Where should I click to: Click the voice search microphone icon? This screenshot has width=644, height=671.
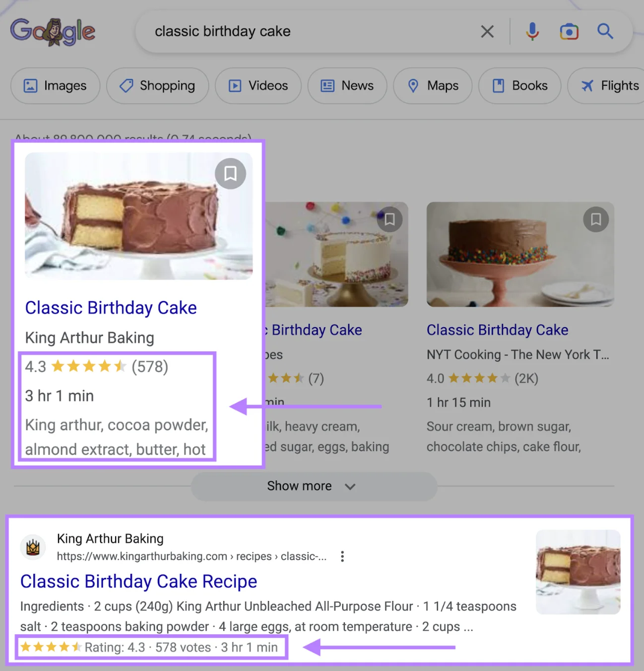532,31
